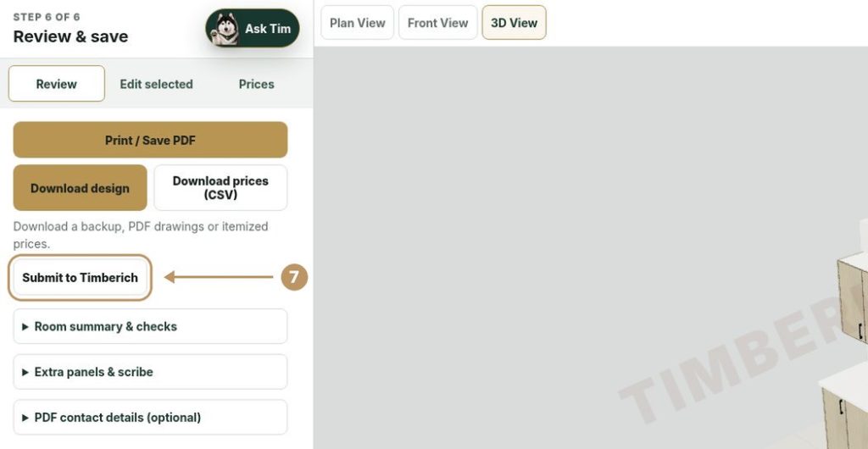
Task: Click the husky dog avatar icon
Action: [x=224, y=28]
